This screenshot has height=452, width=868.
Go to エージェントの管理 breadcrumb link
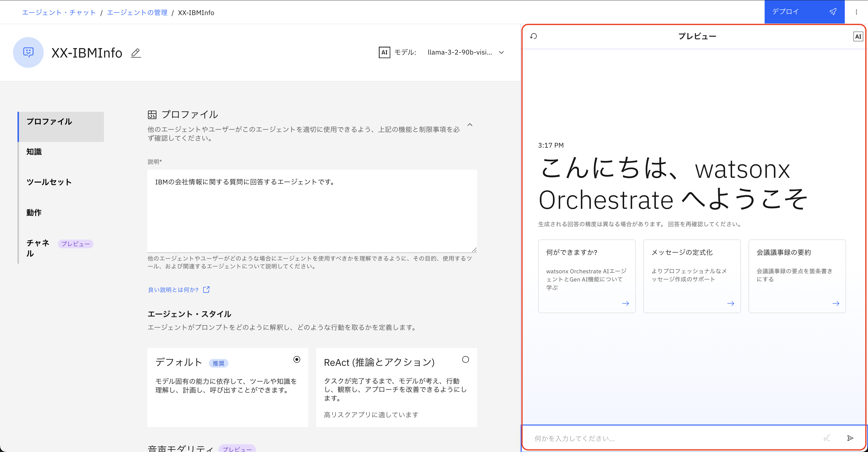[x=137, y=12]
